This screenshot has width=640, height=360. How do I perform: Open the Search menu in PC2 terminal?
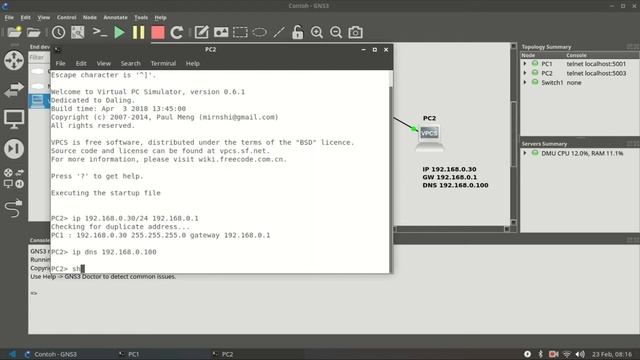point(131,63)
